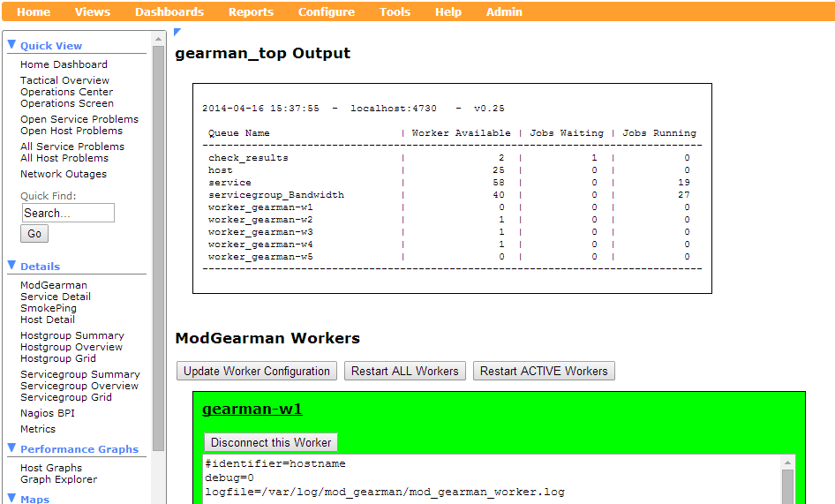The image size is (835, 504).
Task: Select the logfile path line in config
Action: point(385,492)
